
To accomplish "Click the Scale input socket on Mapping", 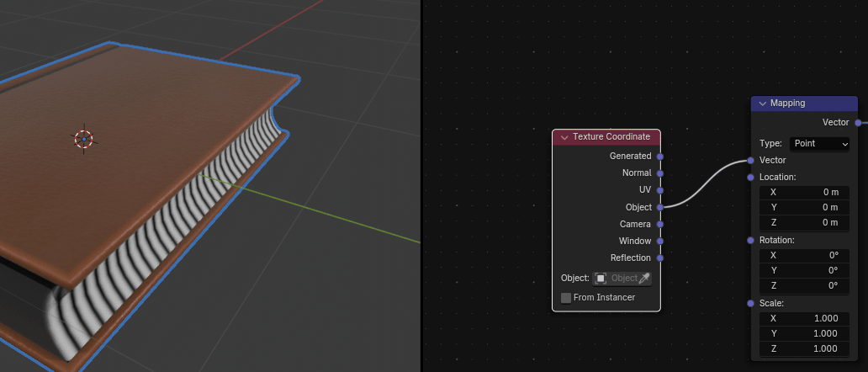I will tap(750, 303).
